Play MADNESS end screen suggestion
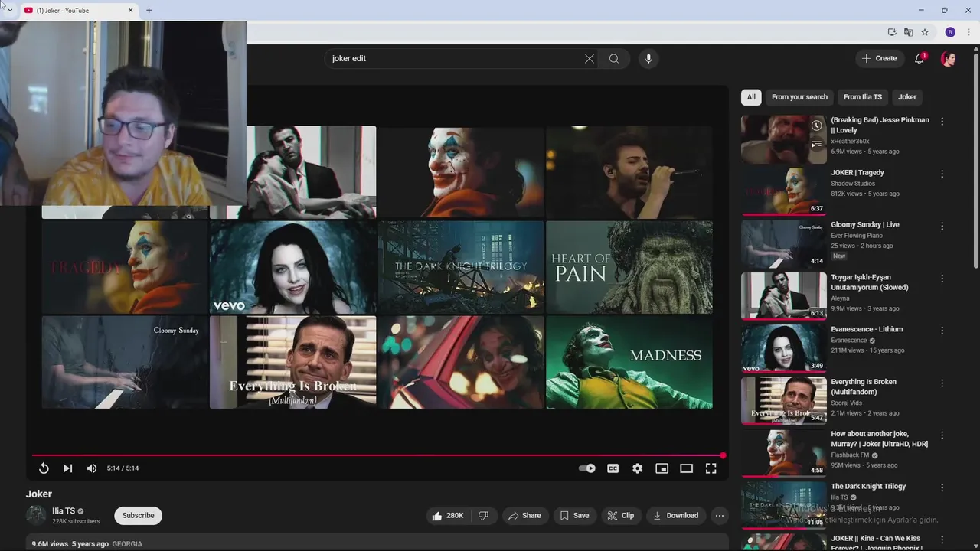 pos(629,362)
